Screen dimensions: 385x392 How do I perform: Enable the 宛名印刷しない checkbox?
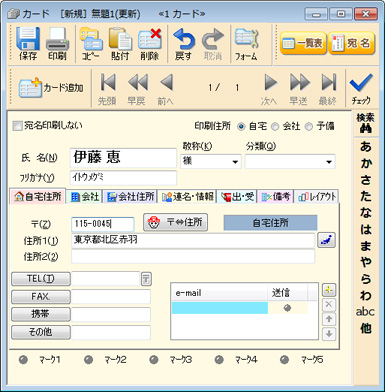click(17, 126)
